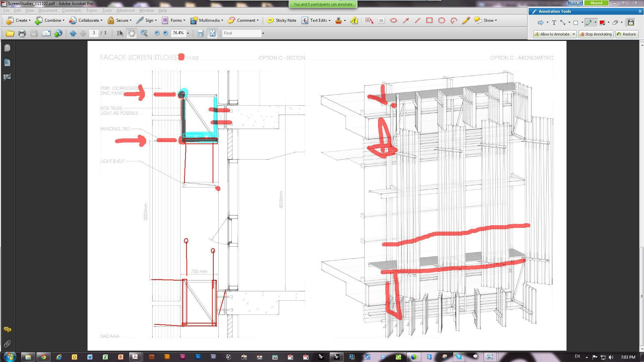Select the Cloud shape tool

(x=393, y=20)
